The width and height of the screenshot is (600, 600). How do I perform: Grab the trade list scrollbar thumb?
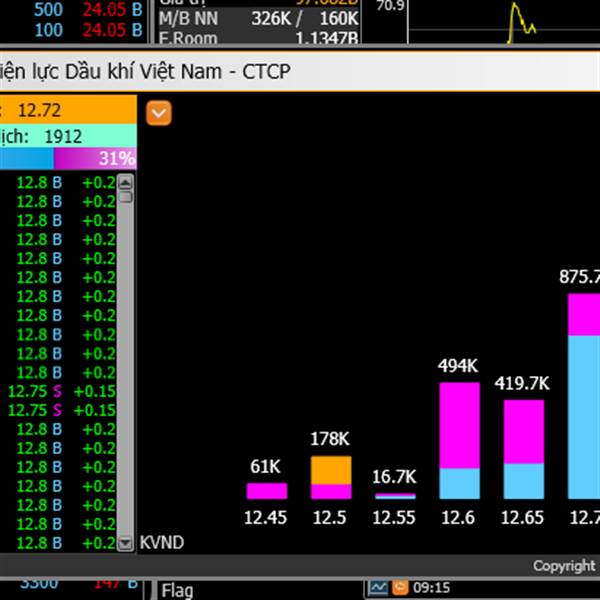[x=125, y=197]
